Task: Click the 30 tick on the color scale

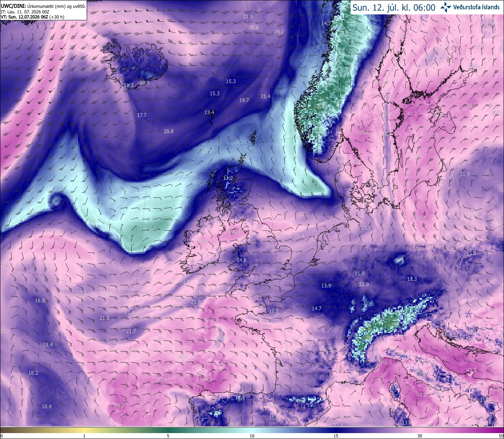Action: click(x=420, y=435)
